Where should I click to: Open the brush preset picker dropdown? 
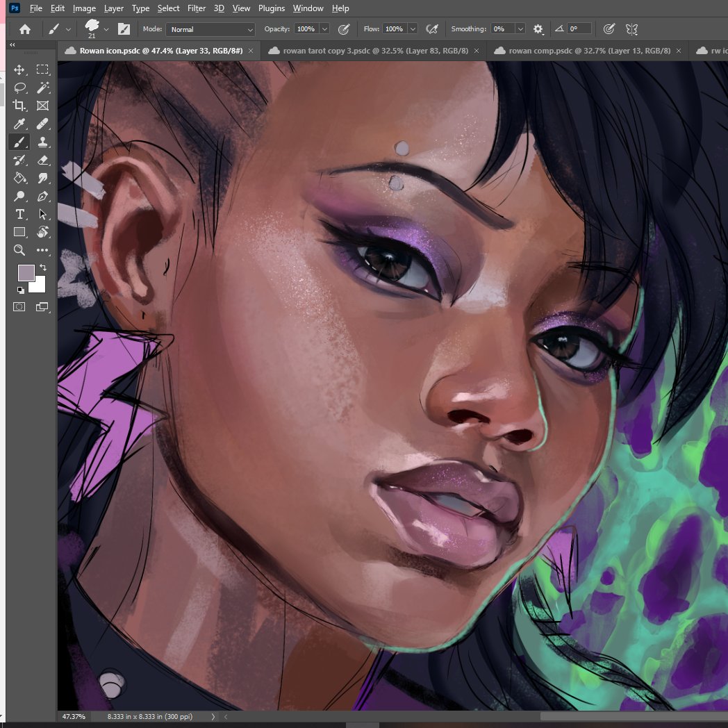point(106,29)
